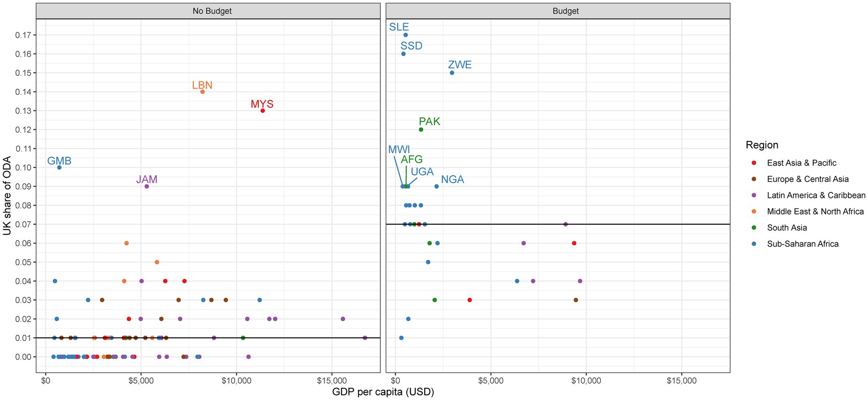The image size is (868, 400).
Task: Click the SLE data point
Action: coord(405,35)
